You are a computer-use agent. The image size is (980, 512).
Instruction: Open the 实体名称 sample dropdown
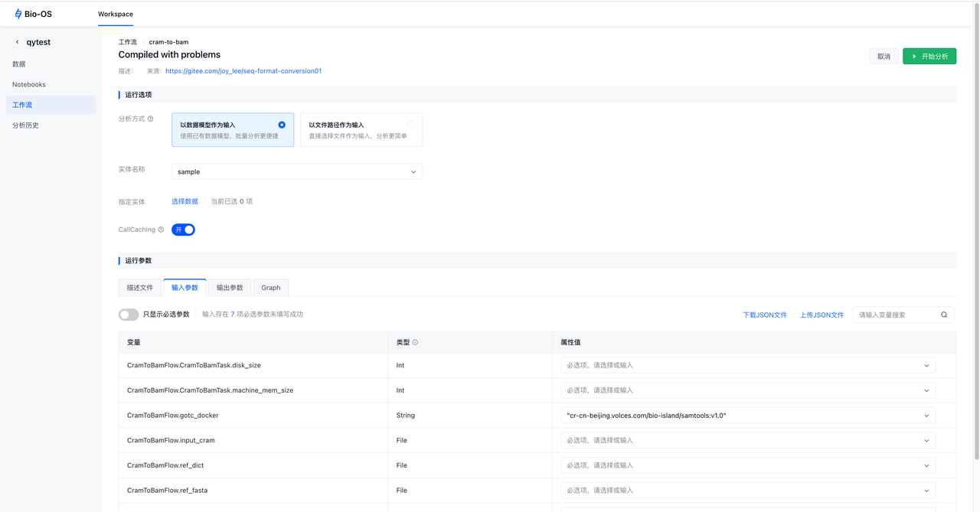297,172
